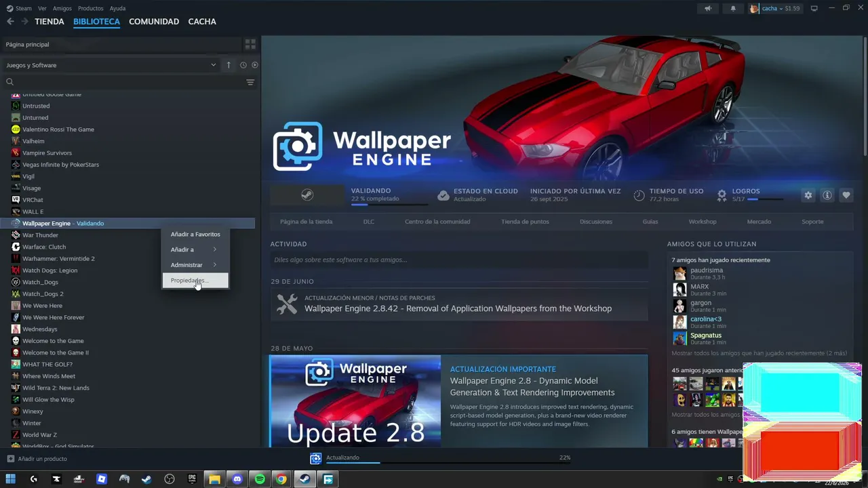Open the Página de la tienda link
The image size is (868, 488).
coord(306,222)
